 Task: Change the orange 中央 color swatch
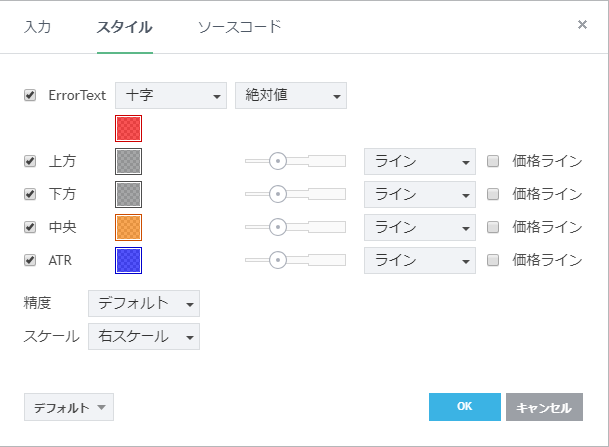(129, 227)
